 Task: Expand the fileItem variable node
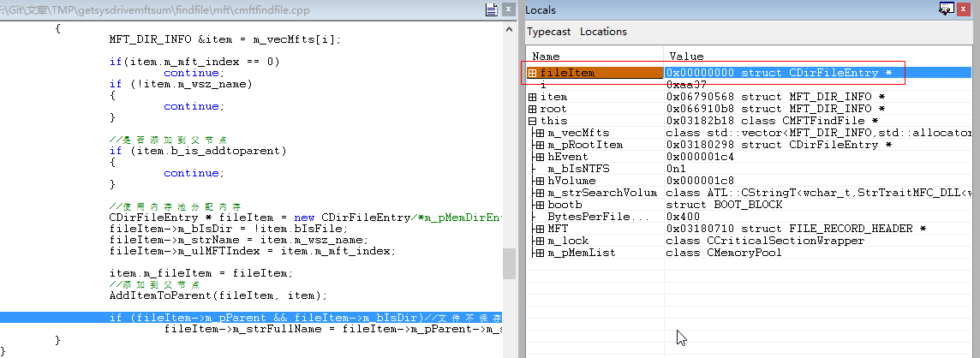(x=533, y=74)
